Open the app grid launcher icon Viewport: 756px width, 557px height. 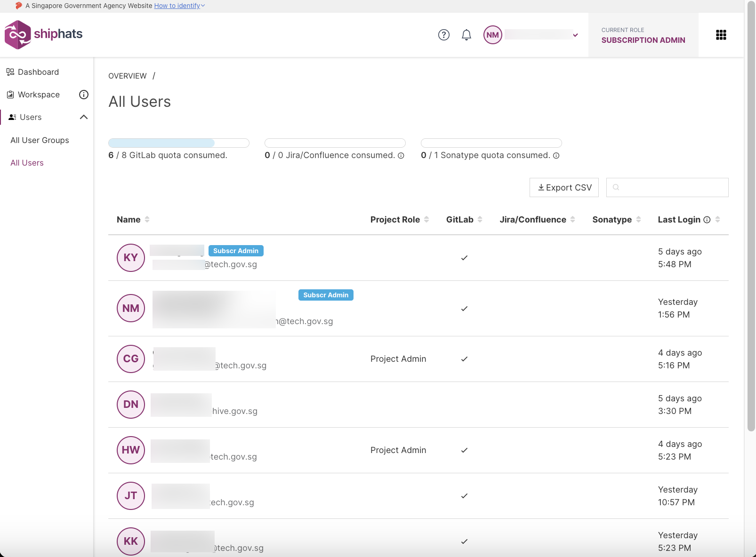point(721,35)
